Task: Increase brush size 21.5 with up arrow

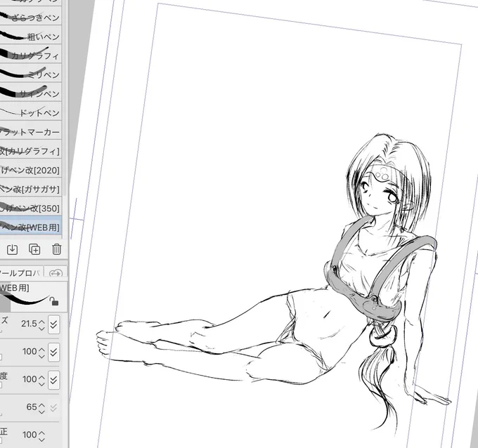Action: pyautogui.click(x=41, y=321)
